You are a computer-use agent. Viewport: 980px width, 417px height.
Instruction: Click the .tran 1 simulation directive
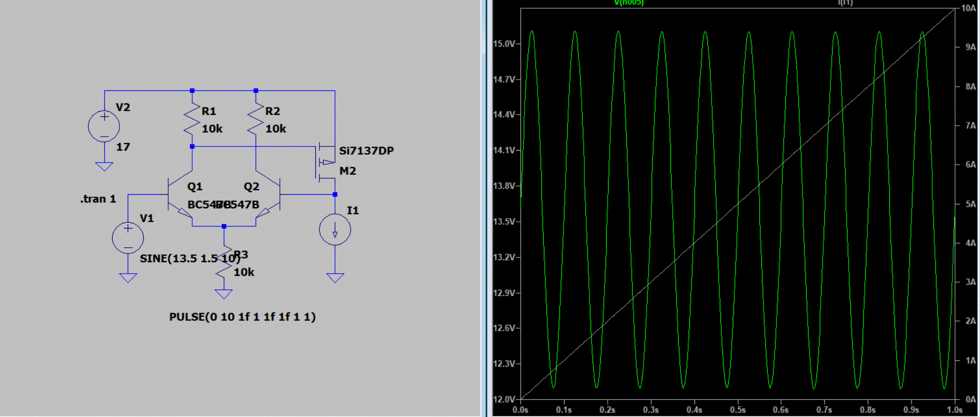[98, 199]
